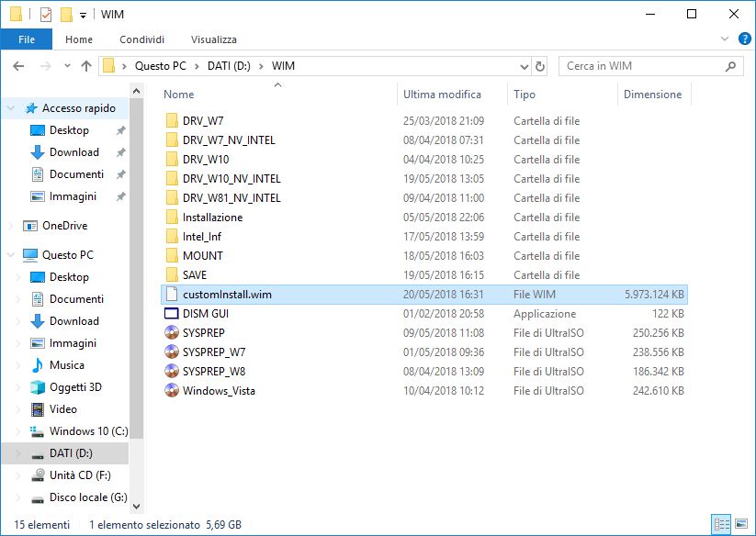
Task: Select the SAVE folder icon
Action: 172,274
